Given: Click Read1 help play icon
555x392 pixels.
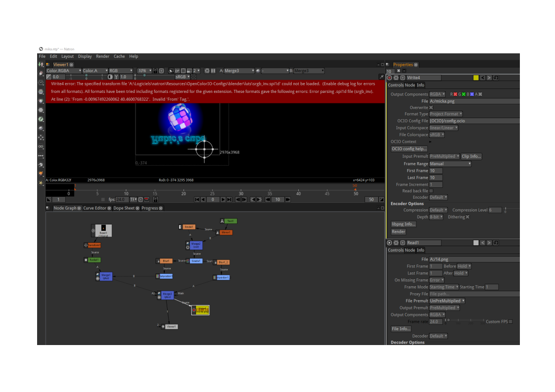Looking at the screenshot, I should tap(389, 243).
